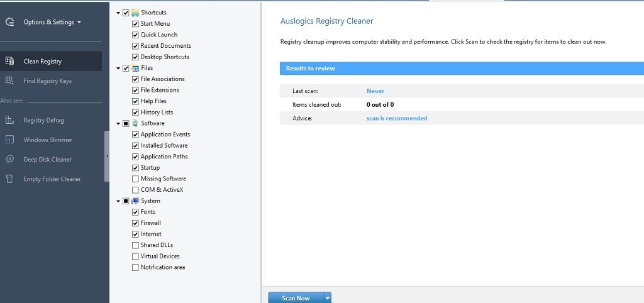
Task: Enable the Shared DLLs checkbox
Action: click(x=135, y=245)
